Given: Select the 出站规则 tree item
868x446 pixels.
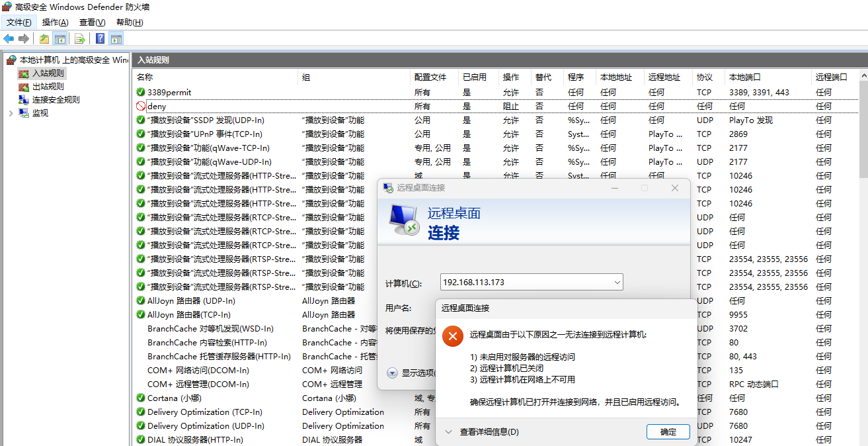Looking at the screenshot, I should (48, 87).
